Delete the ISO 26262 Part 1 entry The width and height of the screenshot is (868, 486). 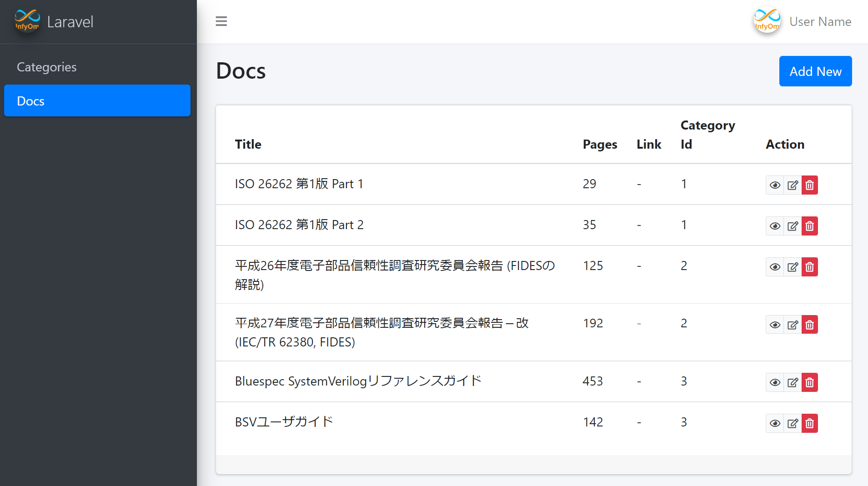pyautogui.click(x=810, y=185)
